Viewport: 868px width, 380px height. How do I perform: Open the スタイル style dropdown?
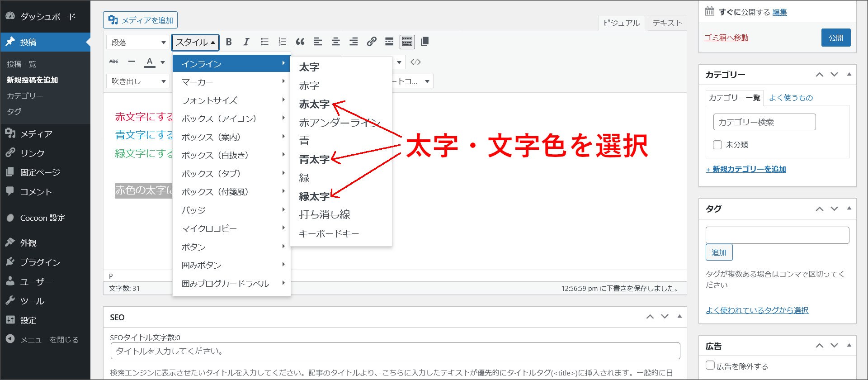click(x=195, y=43)
